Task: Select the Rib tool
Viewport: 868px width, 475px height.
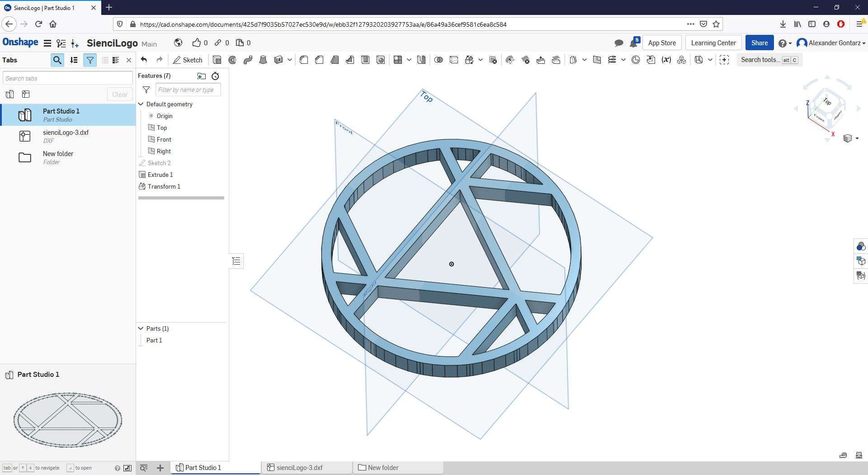Action: [350, 60]
